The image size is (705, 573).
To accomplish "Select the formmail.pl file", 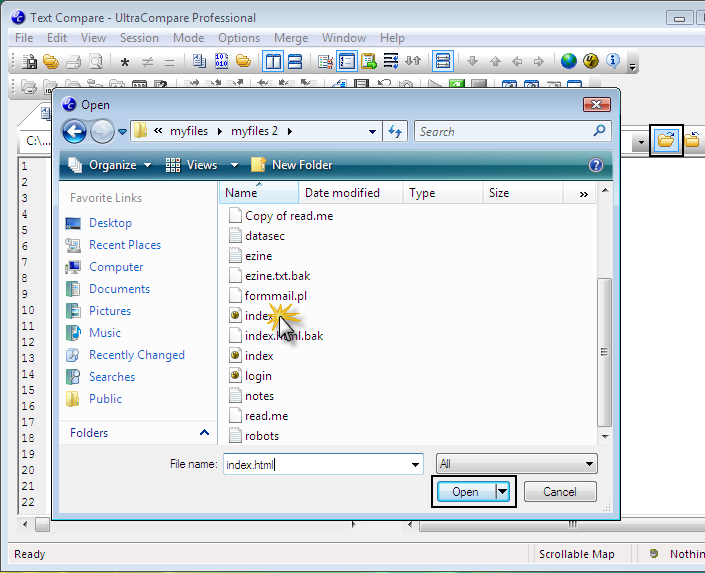I will [x=268, y=296].
